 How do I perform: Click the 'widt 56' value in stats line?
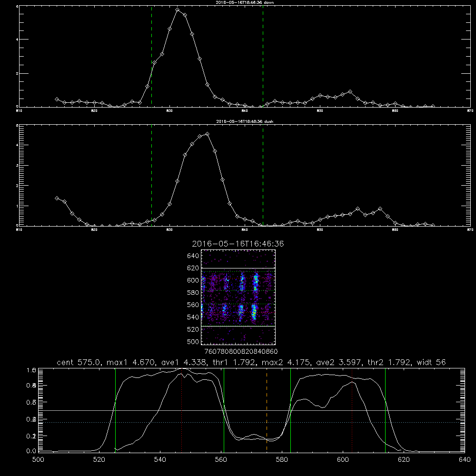pyautogui.click(x=431, y=362)
